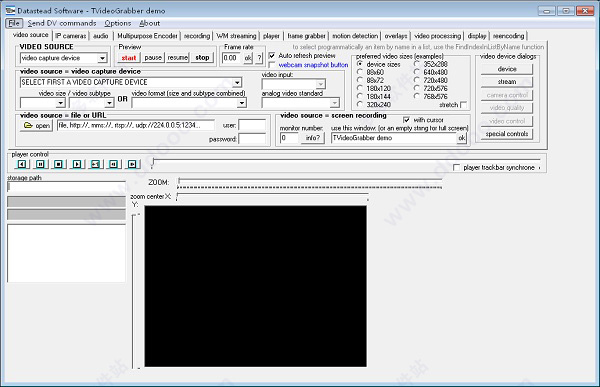Open the Send DV commands menu

(x=62, y=23)
